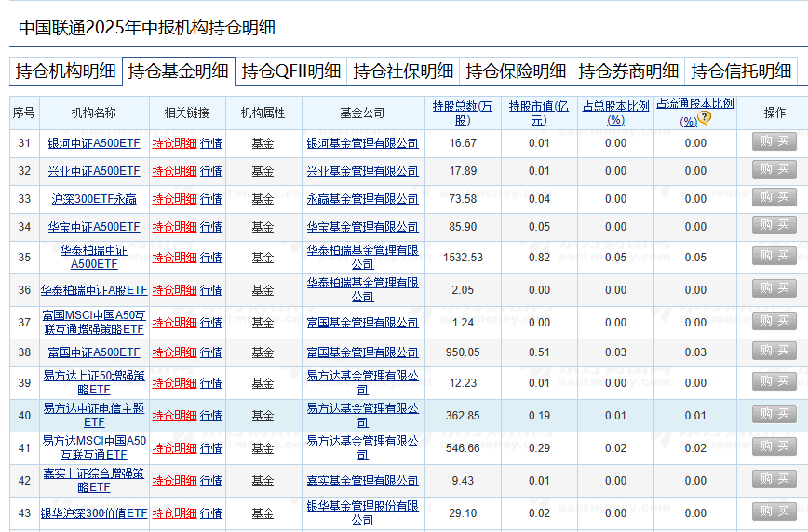This screenshot has height=532, width=808.
Task: Click 行情 for 华宝中证A500ETF row
Action: (210, 227)
